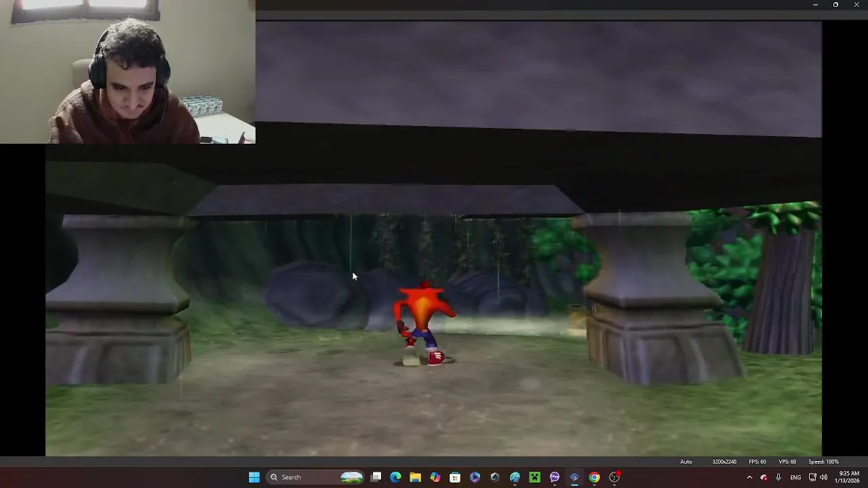Show hidden system tray icons

pos(749,477)
